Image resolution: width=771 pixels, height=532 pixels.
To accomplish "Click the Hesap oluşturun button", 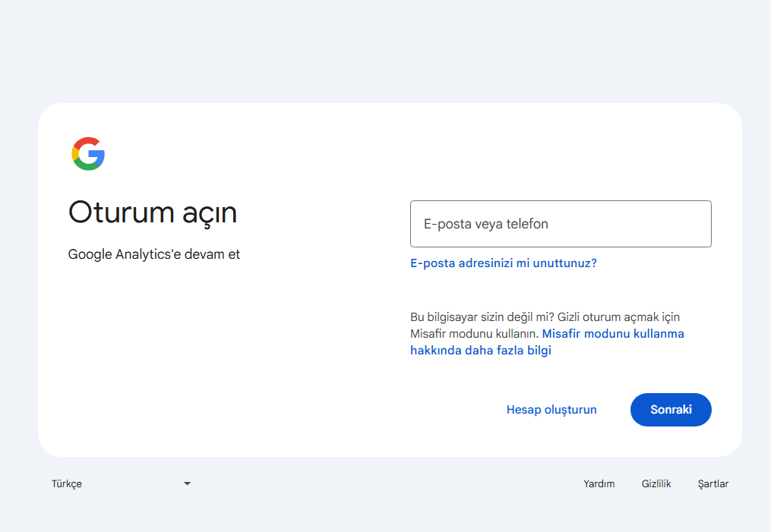I will 551,410.
